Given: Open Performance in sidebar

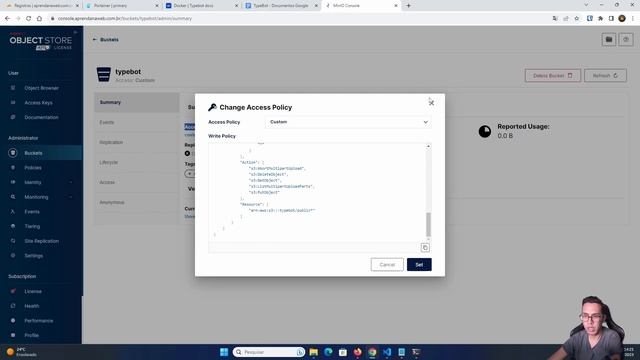Looking at the screenshot, I should tap(38, 321).
